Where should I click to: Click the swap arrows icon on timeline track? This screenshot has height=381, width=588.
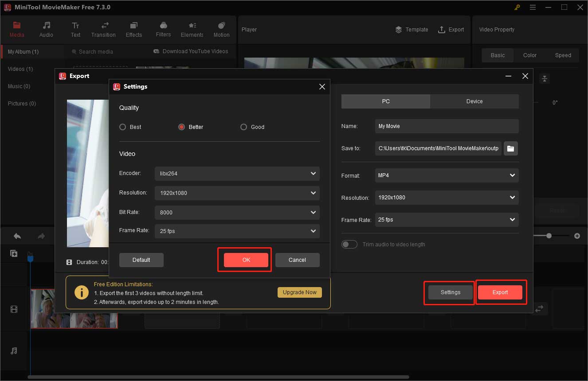coord(539,308)
